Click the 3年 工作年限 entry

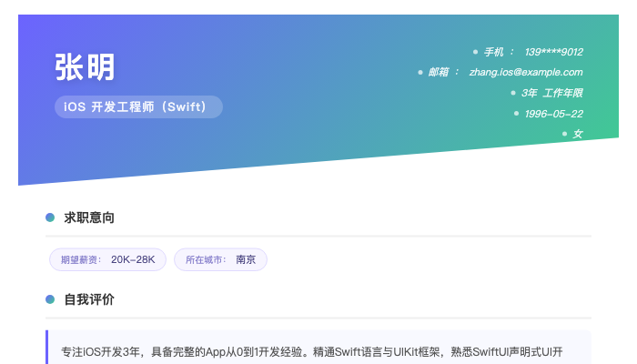coord(552,93)
